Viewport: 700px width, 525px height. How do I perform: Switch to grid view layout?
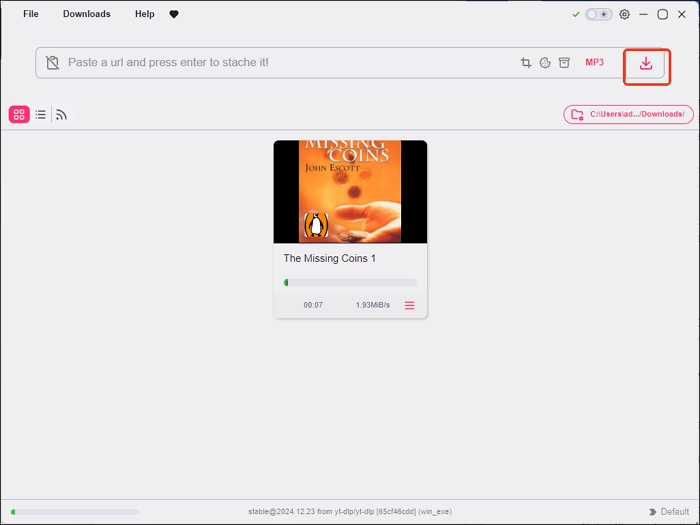tap(19, 115)
